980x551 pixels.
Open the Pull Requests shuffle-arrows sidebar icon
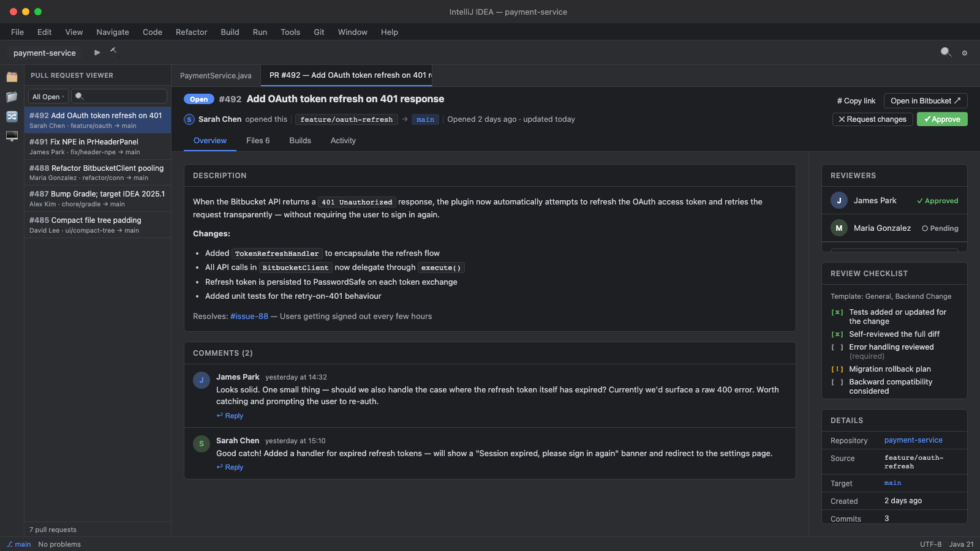(12, 116)
